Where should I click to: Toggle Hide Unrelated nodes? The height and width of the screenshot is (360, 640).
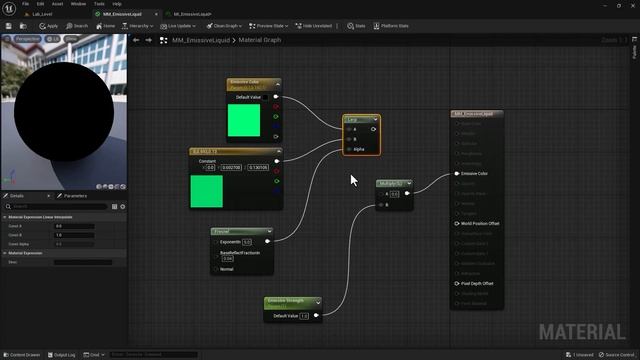[x=313, y=26]
